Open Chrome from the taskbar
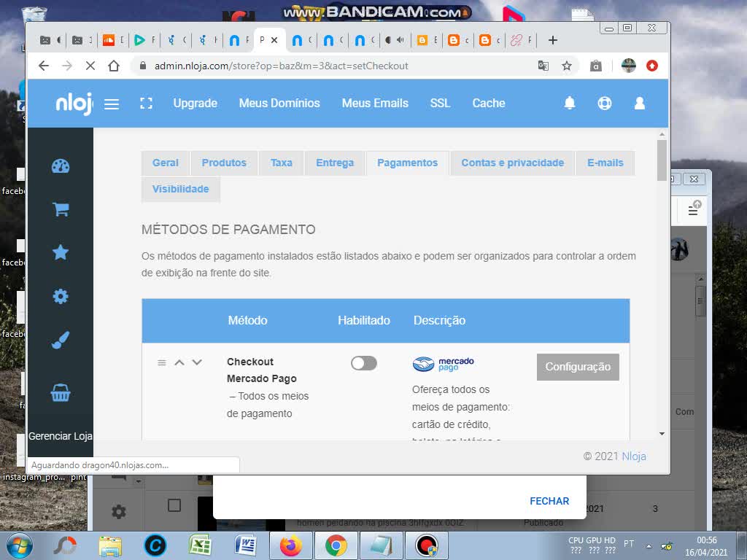Screen dimensions: 747x560 coord(336,545)
